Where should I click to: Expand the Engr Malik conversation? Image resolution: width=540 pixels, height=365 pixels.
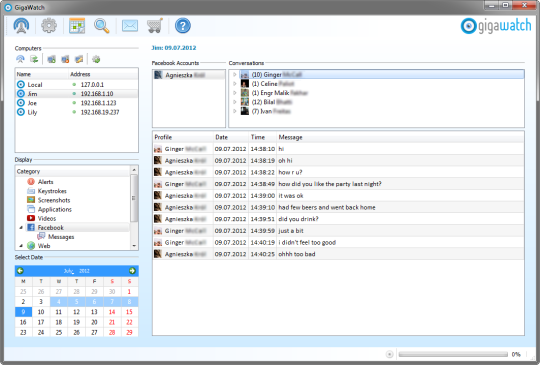coord(235,93)
